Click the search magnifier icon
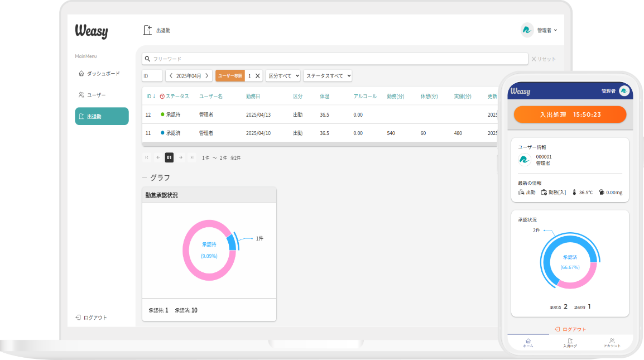644x360 pixels. click(x=147, y=59)
